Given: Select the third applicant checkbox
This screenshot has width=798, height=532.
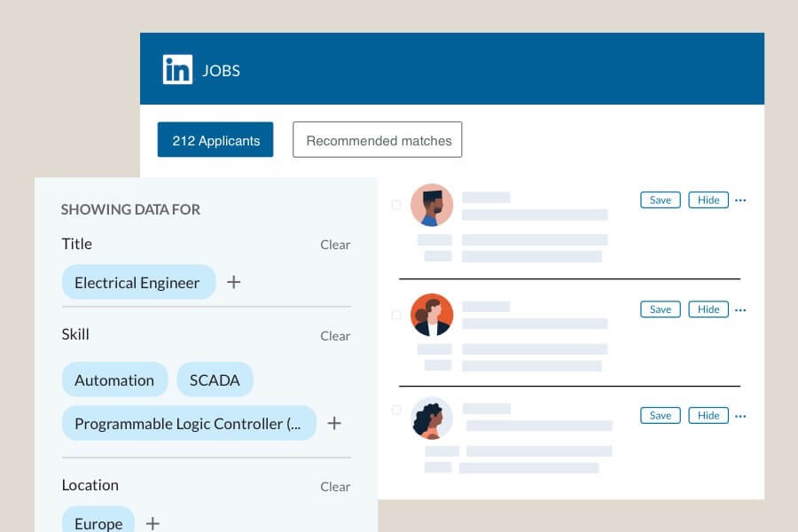Looking at the screenshot, I should click(396, 410).
